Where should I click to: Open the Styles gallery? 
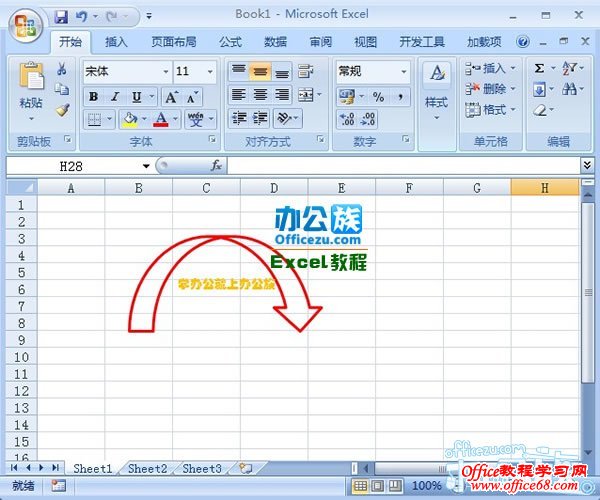[437, 92]
